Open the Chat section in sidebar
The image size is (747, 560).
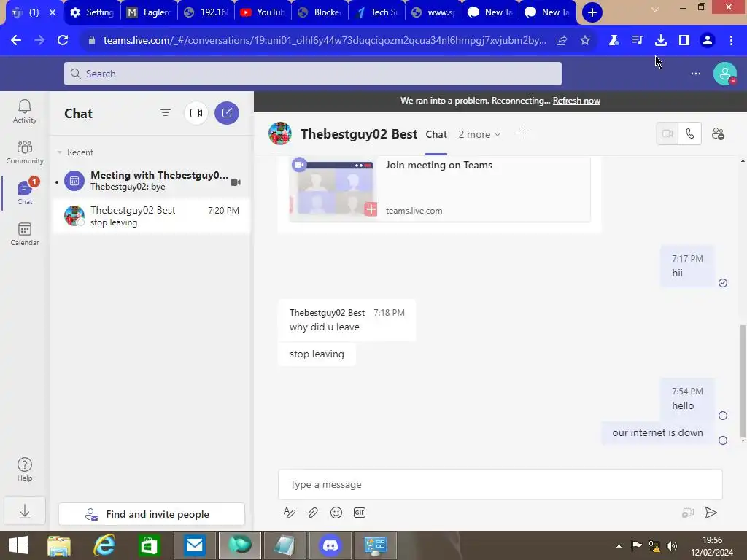[x=24, y=192]
